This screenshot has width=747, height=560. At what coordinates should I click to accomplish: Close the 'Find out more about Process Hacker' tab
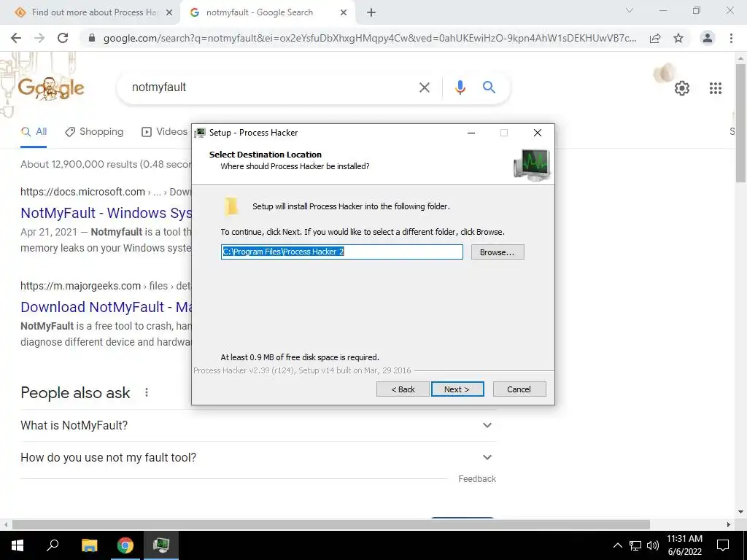tap(169, 12)
